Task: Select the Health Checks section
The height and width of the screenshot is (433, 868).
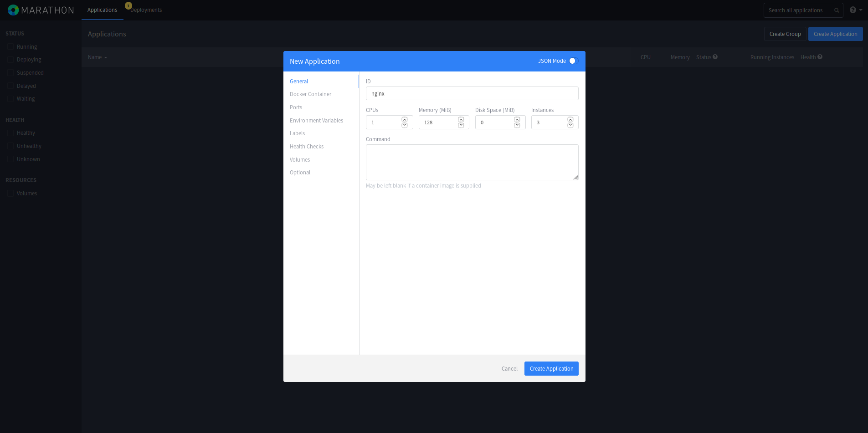Action: pos(307,147)
